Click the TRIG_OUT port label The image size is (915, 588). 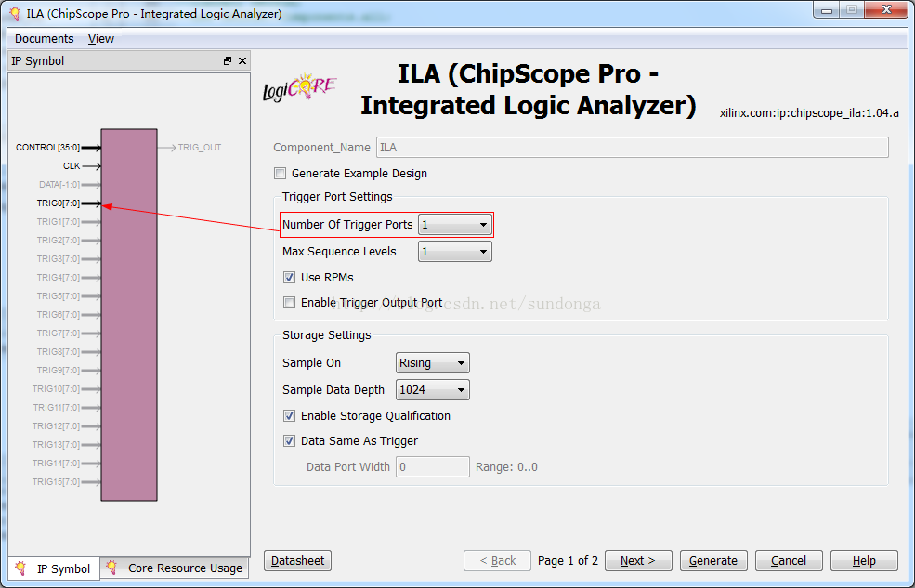pos(200,148)
